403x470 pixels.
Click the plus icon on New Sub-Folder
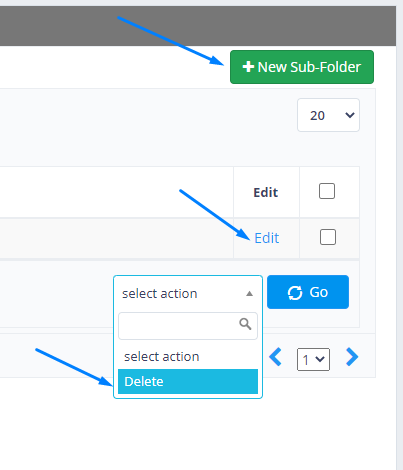click(x=248, y=67)
